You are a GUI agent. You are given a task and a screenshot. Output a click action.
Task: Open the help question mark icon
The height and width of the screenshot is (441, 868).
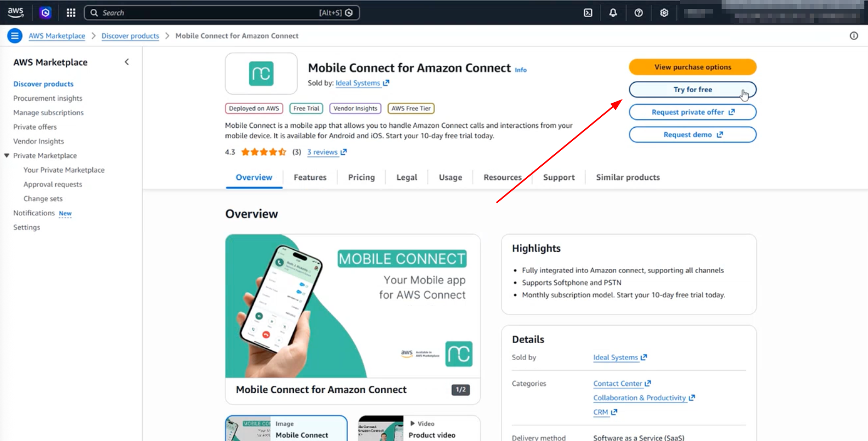[638, 13]
